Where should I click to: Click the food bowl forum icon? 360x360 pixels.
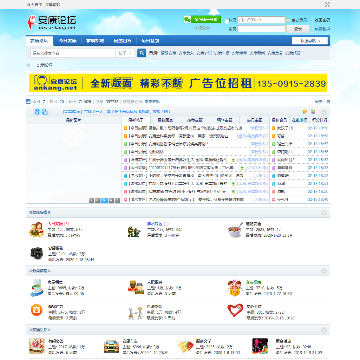(x=235, y=230)
